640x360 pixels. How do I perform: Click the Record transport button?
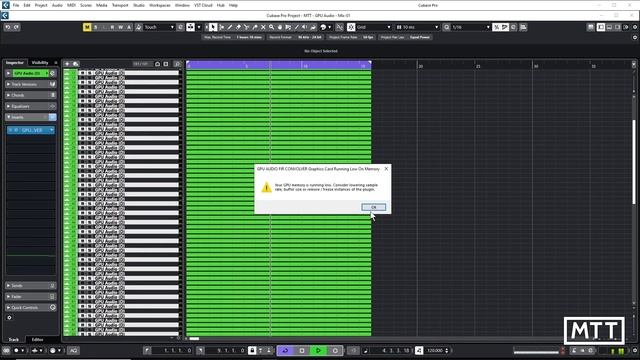(x=335, y=351)
